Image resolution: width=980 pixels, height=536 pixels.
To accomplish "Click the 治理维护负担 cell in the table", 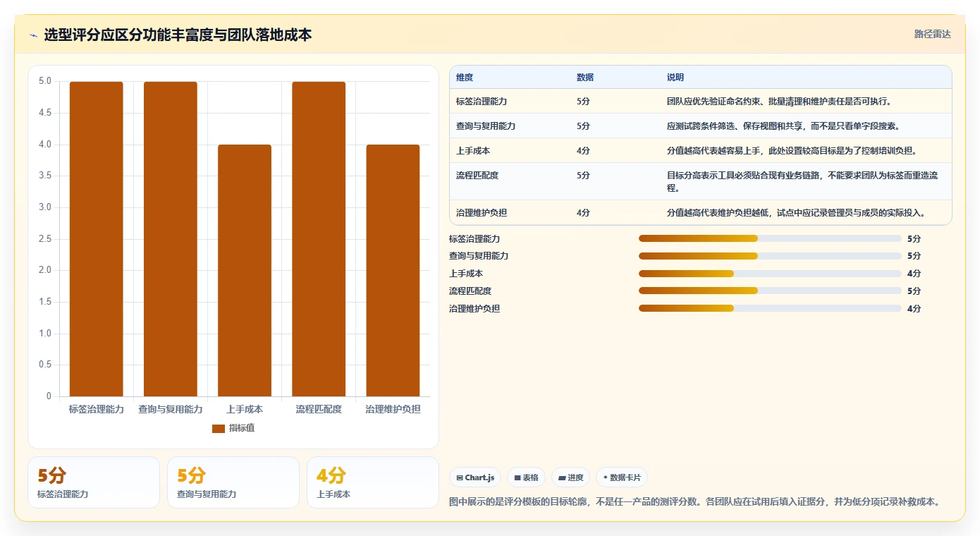I will click(x=482, y=212).
